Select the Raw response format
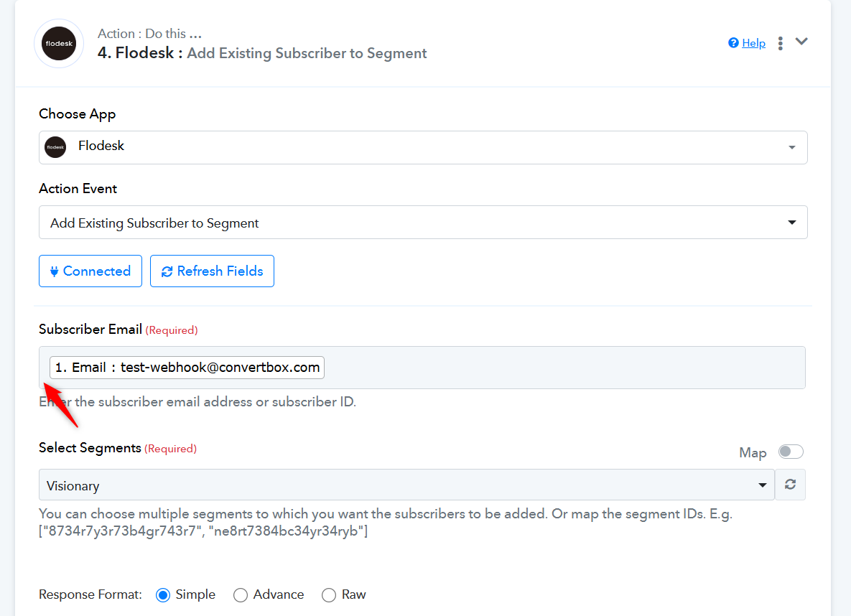This screenshot has height=616, width=851. [x=329, y=595]
